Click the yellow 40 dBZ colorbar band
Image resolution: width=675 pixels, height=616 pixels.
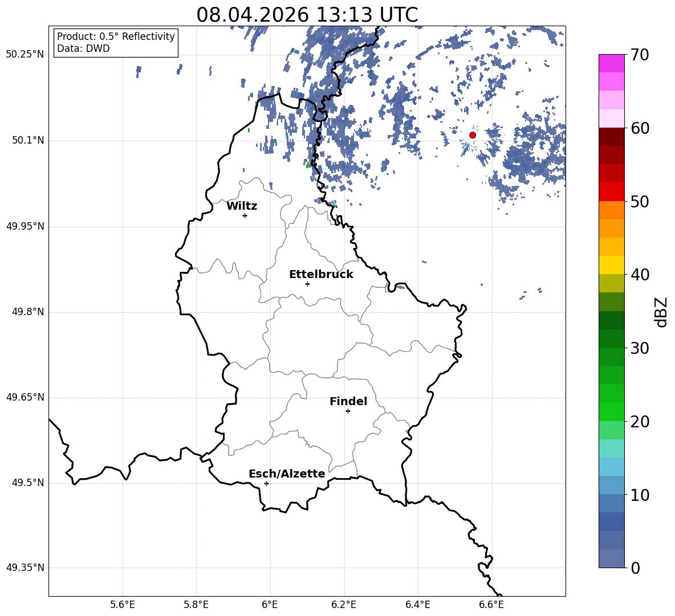[611, 265]
